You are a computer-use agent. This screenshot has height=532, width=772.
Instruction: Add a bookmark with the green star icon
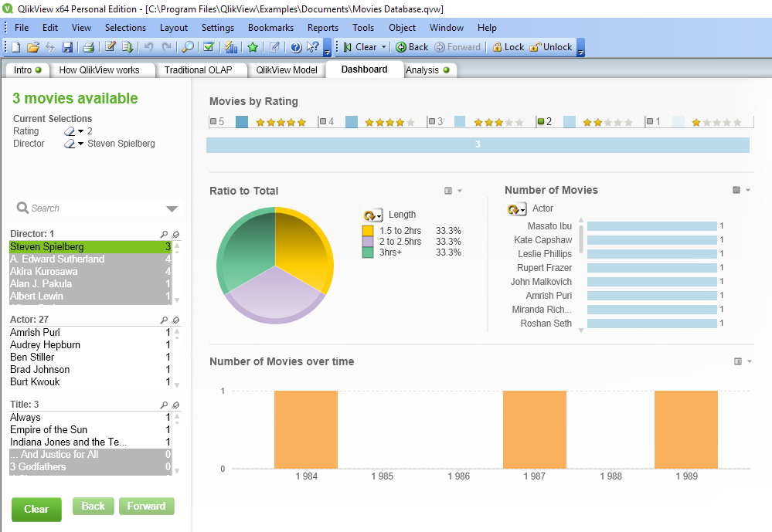click(253, 47)
